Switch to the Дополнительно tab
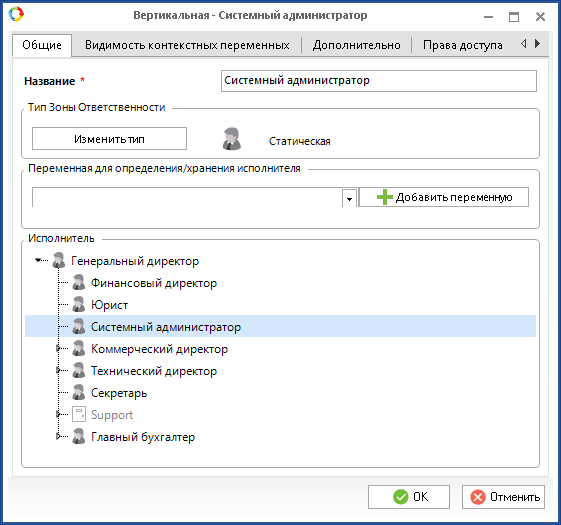Image resolution: width=561 pixels, height=525 pixels. click(x=356, y=45)
